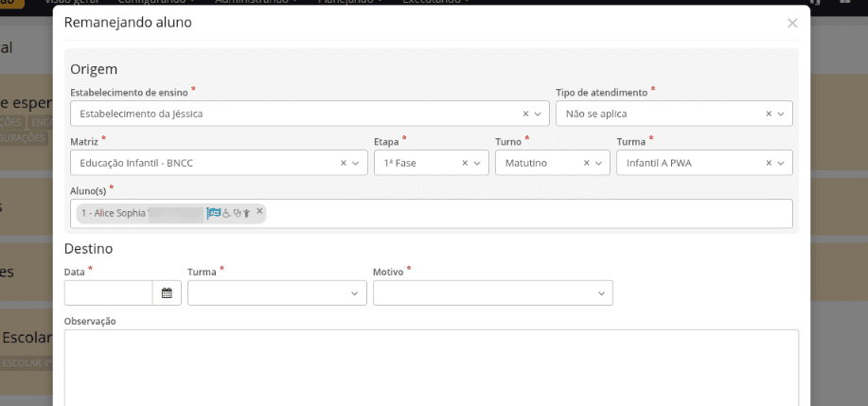Open the Data calendar picker
The width and height of the screenshot is (868, 406).
pos(167,293)
